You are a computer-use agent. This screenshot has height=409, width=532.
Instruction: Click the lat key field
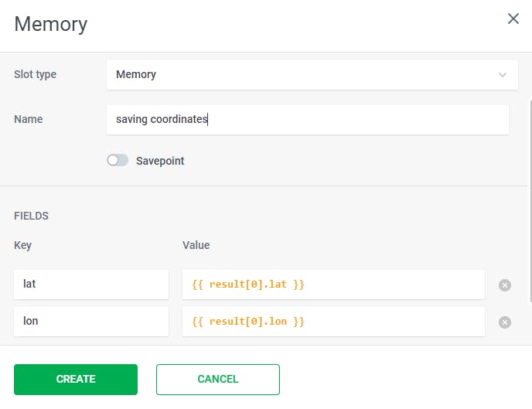[x=91, y=285]
